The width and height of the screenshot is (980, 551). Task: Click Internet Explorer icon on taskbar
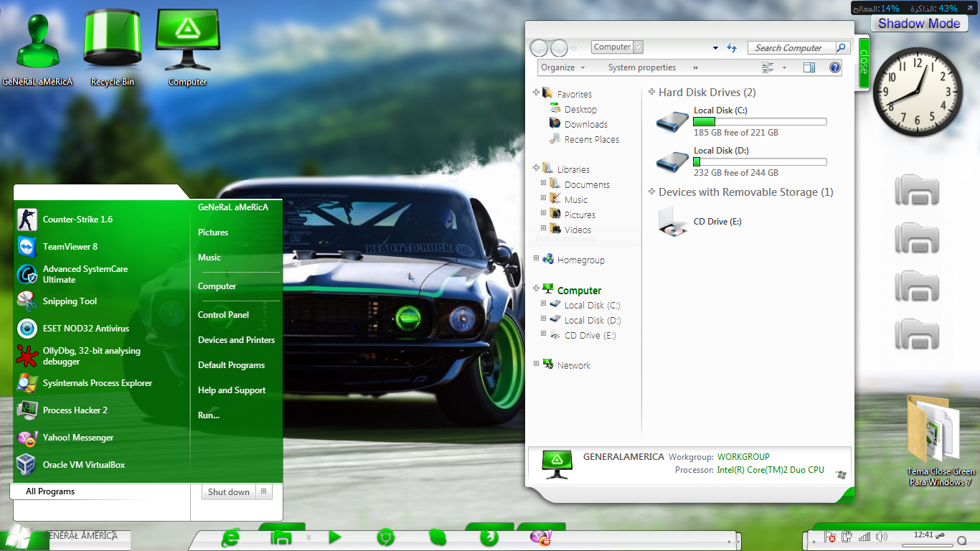pos(231,537)
